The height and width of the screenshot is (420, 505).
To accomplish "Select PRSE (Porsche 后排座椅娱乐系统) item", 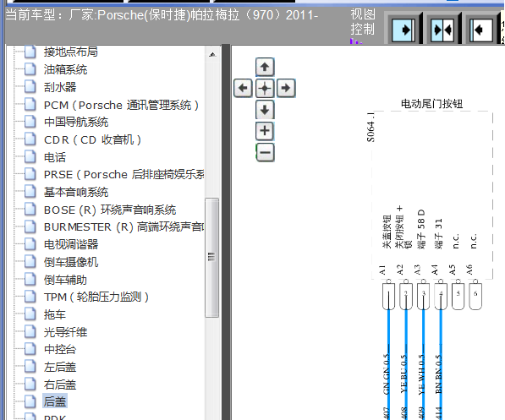I will point(124,174).
